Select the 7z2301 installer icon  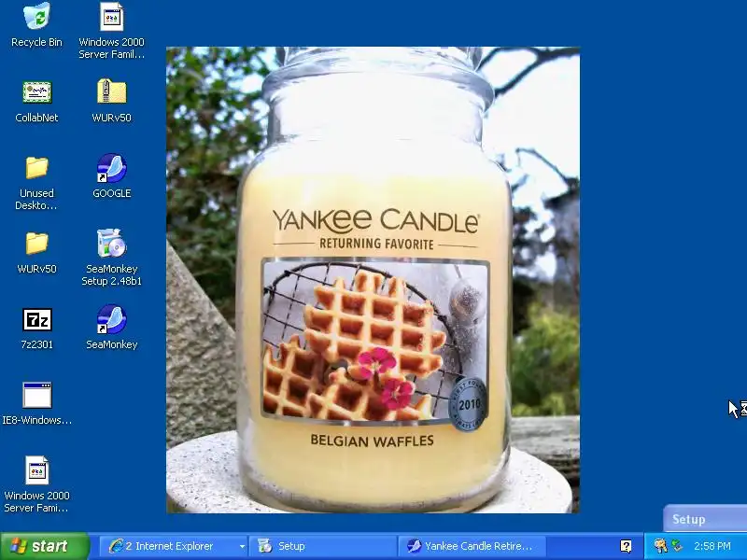click(36, 319)
